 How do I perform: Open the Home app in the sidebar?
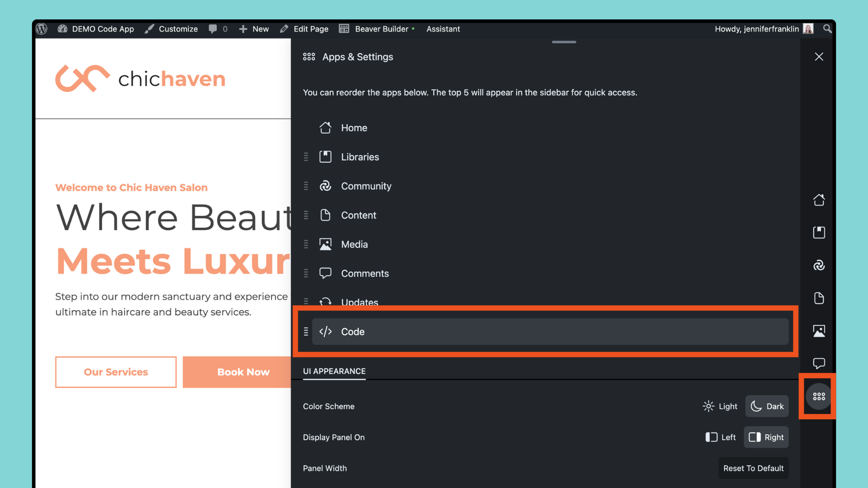click(819, 200)
